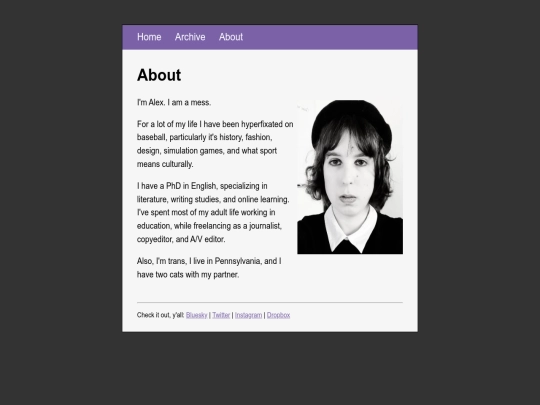Click the "Check it out, y'all:" footer text
This screenshot has width=540, height=405.
[x=160, y=315]
